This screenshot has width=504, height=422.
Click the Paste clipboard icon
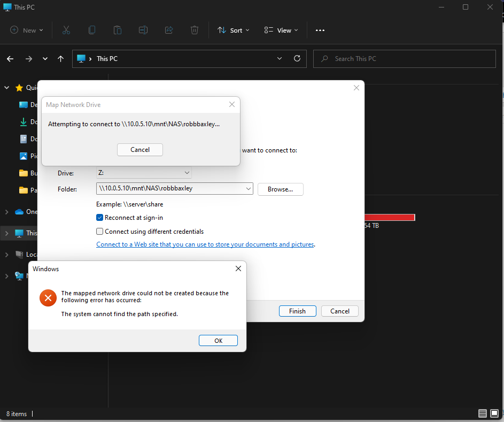click(118, 30)
